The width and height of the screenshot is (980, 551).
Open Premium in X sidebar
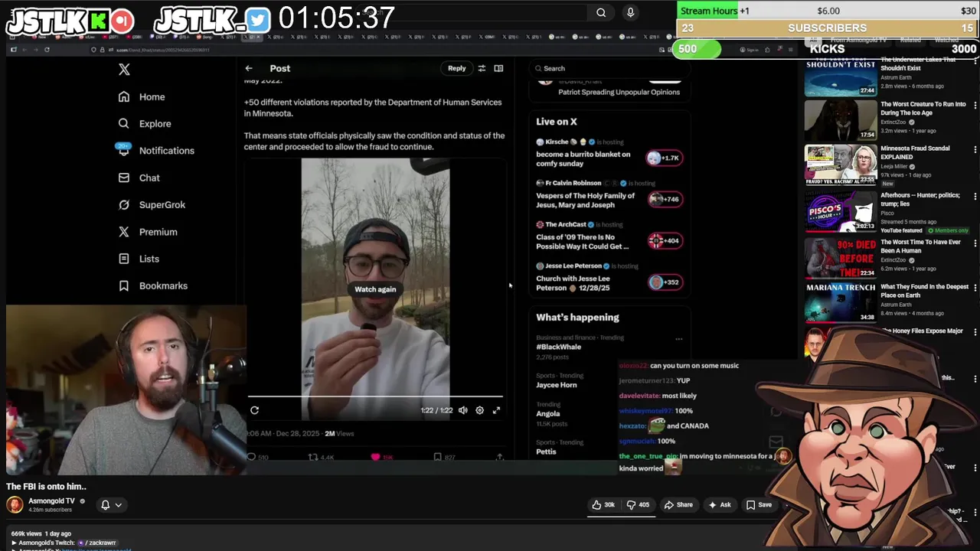click(148, 232)
